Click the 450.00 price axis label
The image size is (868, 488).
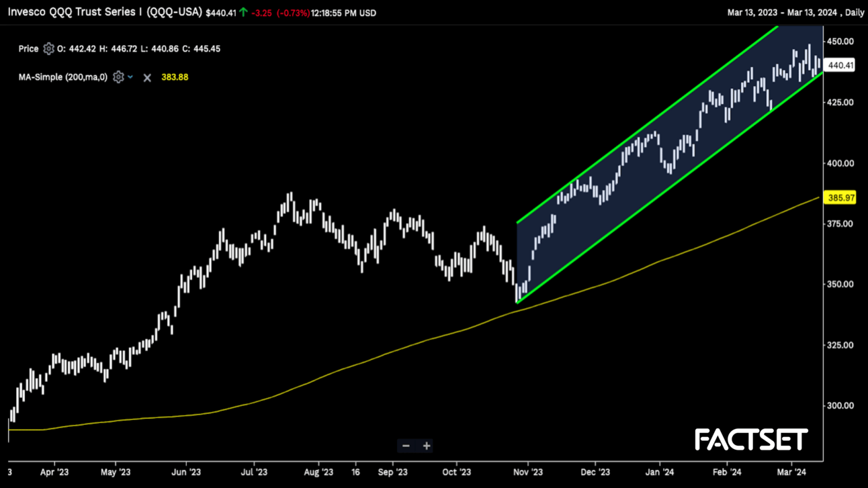tap(841, 42)
